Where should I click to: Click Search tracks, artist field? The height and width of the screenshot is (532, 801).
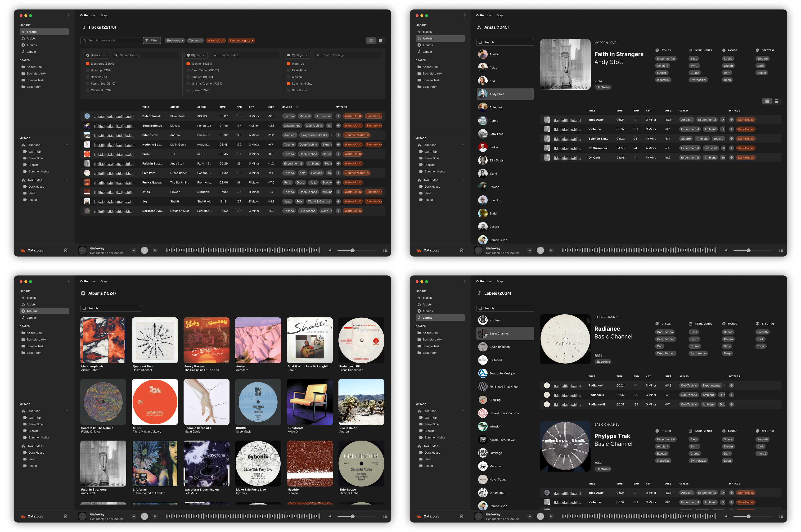tap(111, 40)
